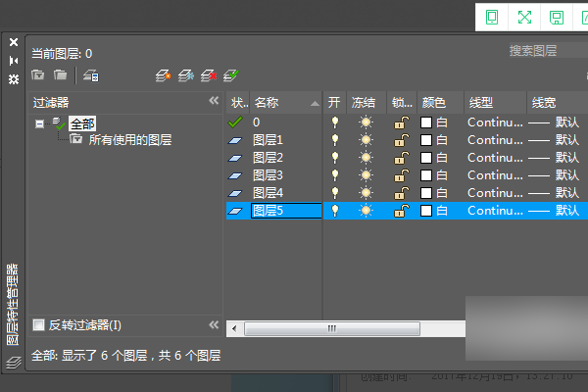
Task: Click the 锁... column header
Action: point(402,102)
